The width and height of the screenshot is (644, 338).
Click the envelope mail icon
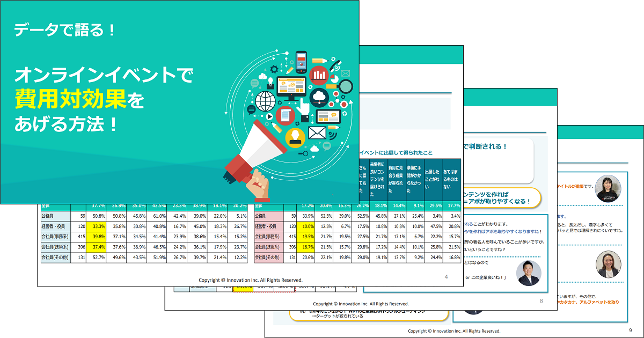(317, 131)
